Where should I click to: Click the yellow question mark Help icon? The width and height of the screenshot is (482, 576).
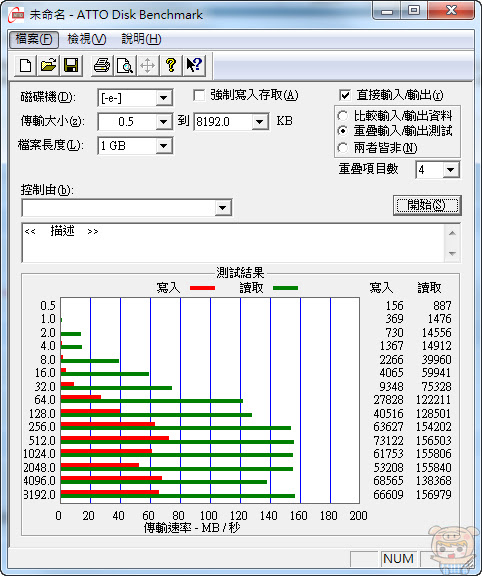[x=171, y=66]
